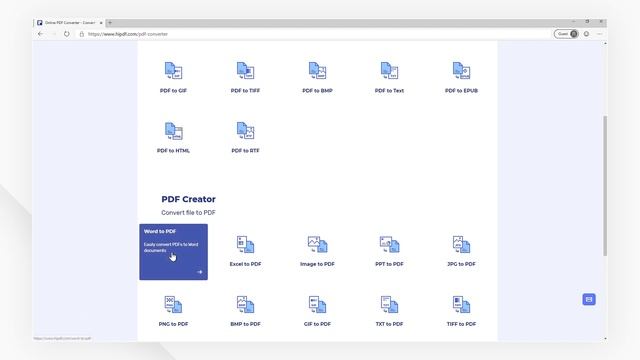This screenshot has height=360, width=640.
Task: Open the PDF to GIF converter icon
Action: [x=173, y=71]
